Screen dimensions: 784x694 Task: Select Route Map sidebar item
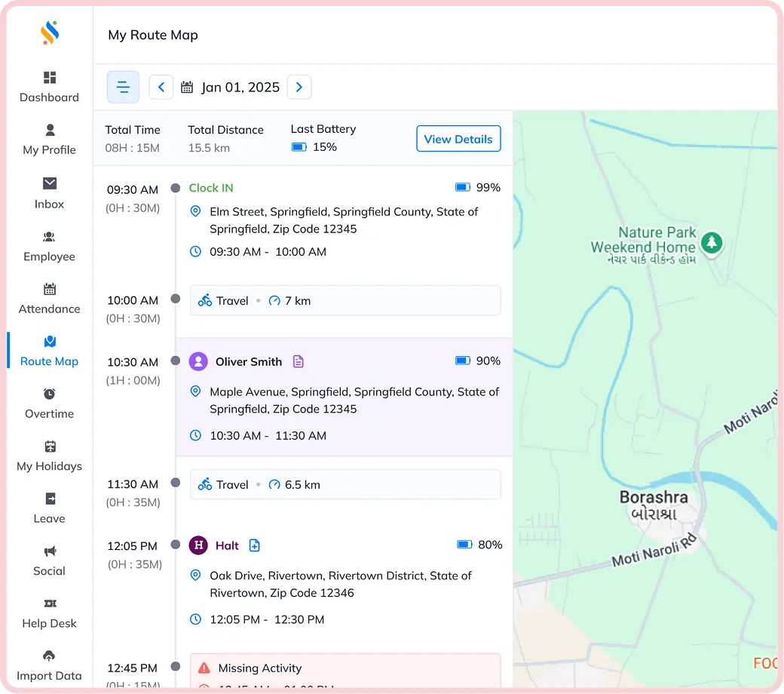pyautogui.click(x=49, y=352)
